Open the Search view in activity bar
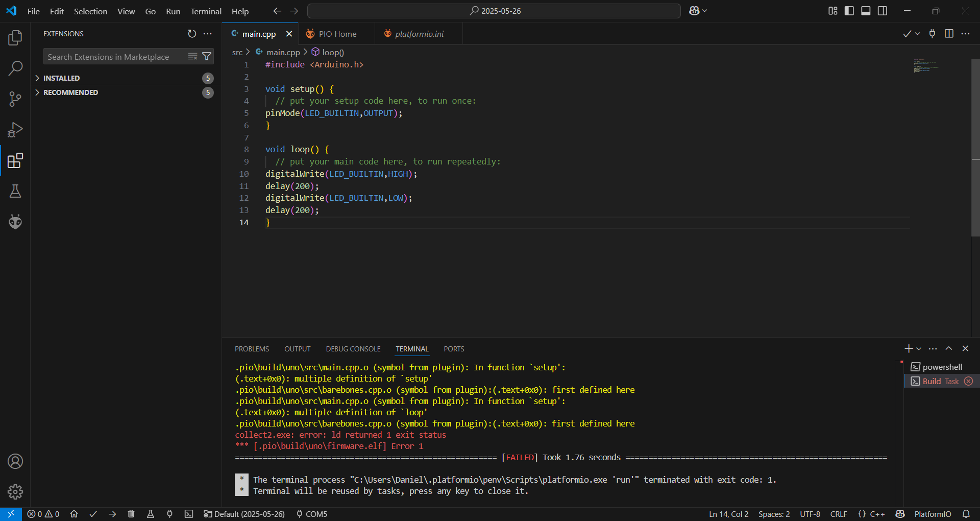The width and height of the screenshot is (980, 521). pos(15,68)
